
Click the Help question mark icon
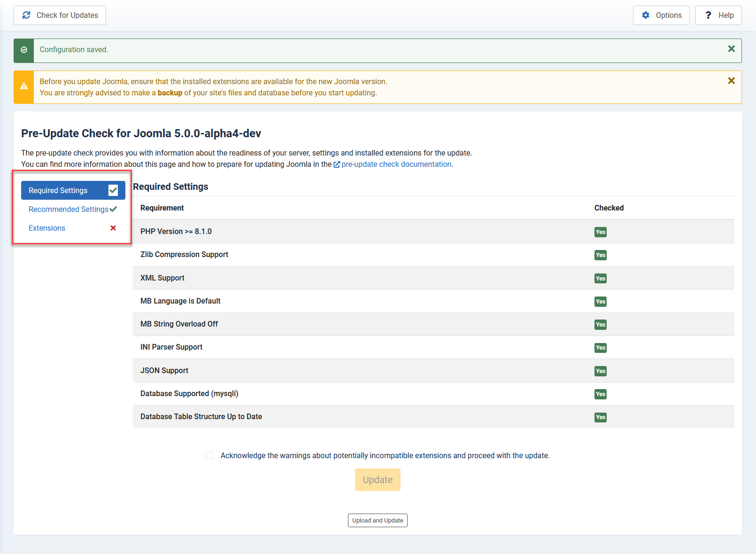[x=708, y=16]
